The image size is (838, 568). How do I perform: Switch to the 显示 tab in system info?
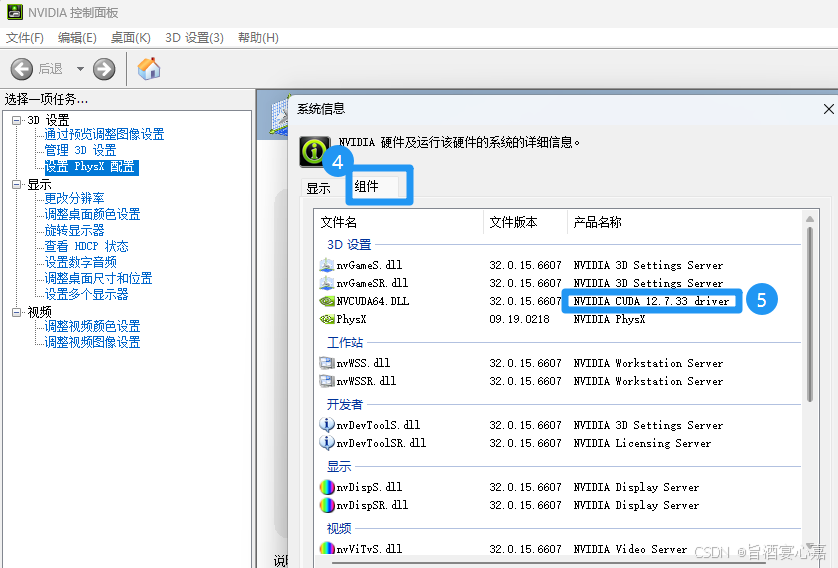[x=319, y=188]
